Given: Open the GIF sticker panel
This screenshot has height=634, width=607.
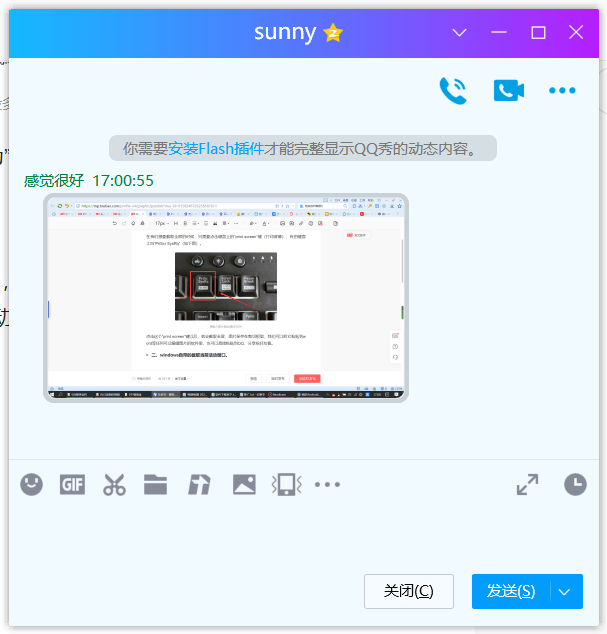Looking at the screenshot, I should [72, 485].
